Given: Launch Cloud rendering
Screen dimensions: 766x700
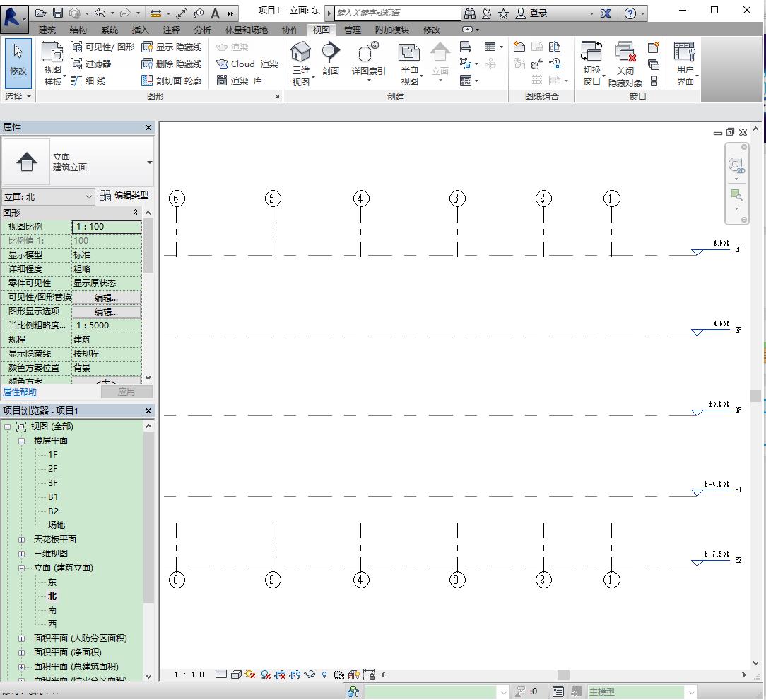Looking at the screenshot, I should pyautogui.click(x=247, y=64).
